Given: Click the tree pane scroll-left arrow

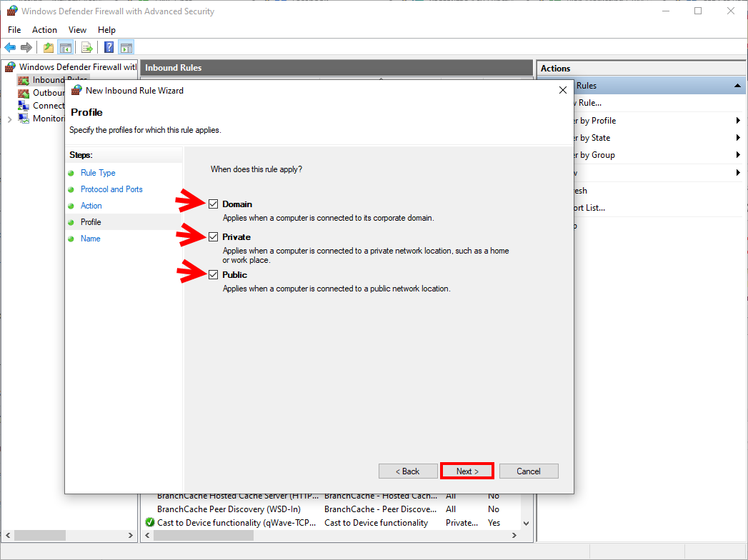Looking at the screenshot, I should (x=8, y=535).
